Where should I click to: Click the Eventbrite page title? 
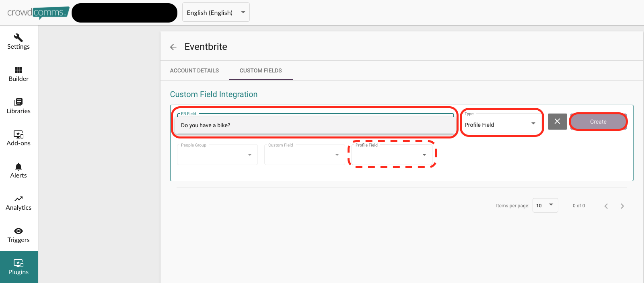206,47
